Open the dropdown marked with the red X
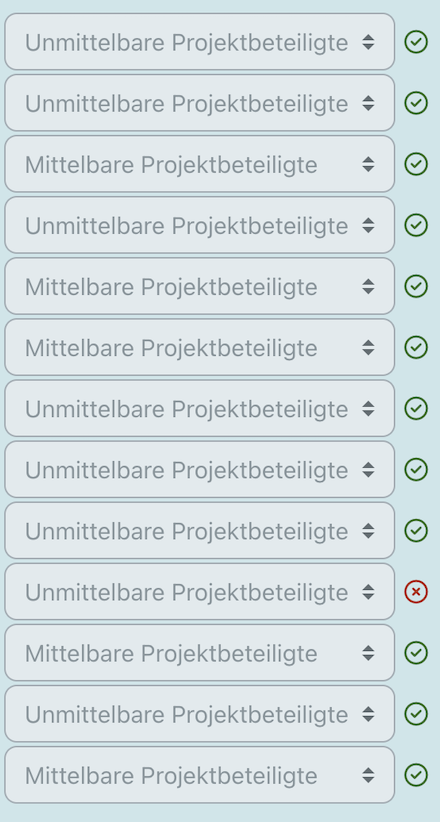The height and width of the screenshot is (822, 440). tap(199, 592)
